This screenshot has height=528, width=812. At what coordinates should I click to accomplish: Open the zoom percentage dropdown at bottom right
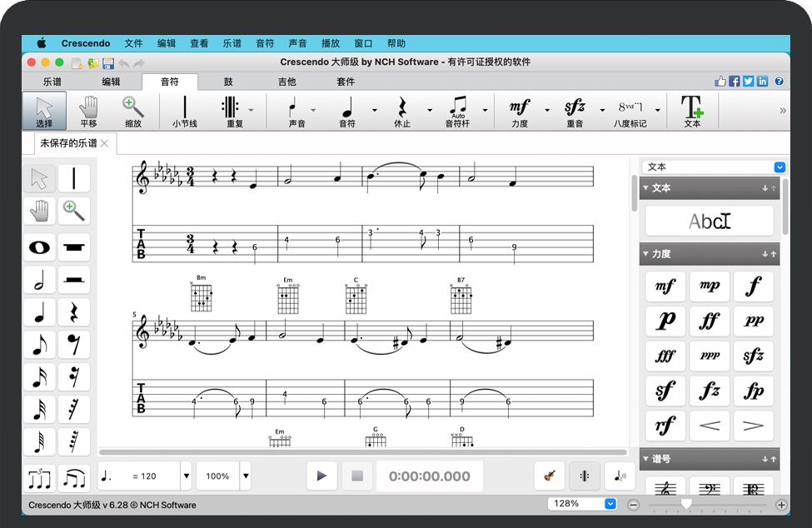[609, 503]
